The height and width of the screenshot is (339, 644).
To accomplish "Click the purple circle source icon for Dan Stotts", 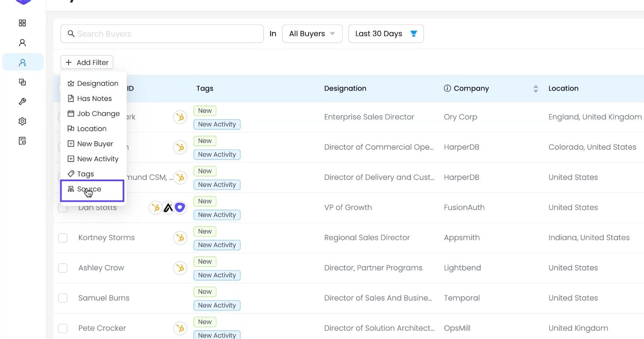I will [180, 207].
